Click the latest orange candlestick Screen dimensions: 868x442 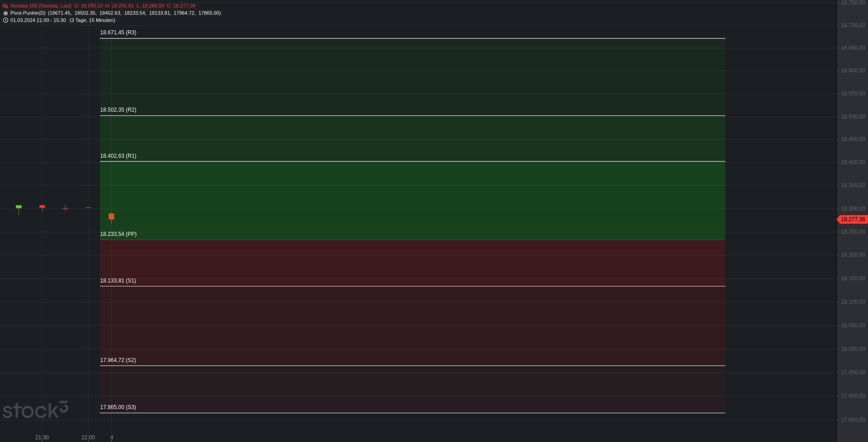[111, 216]
